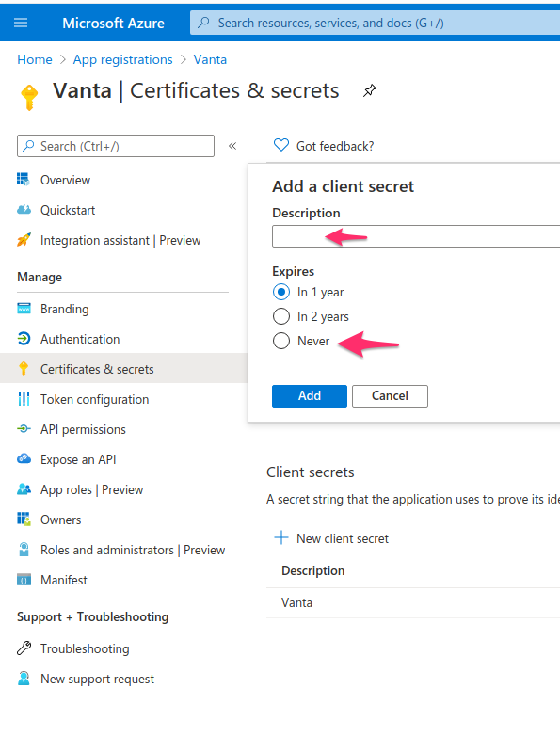Open Roles and administrators | Preview
Screen dimensions: 560x752
point(133,550)
